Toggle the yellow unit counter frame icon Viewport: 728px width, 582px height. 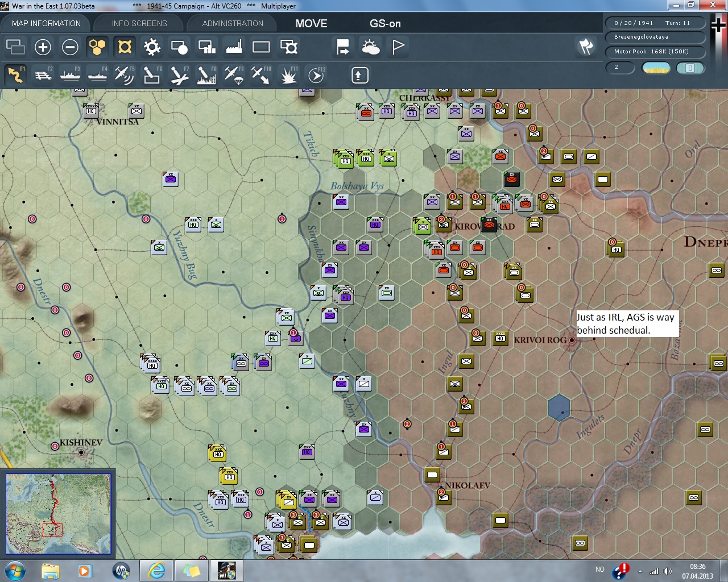tap(125, 47)
